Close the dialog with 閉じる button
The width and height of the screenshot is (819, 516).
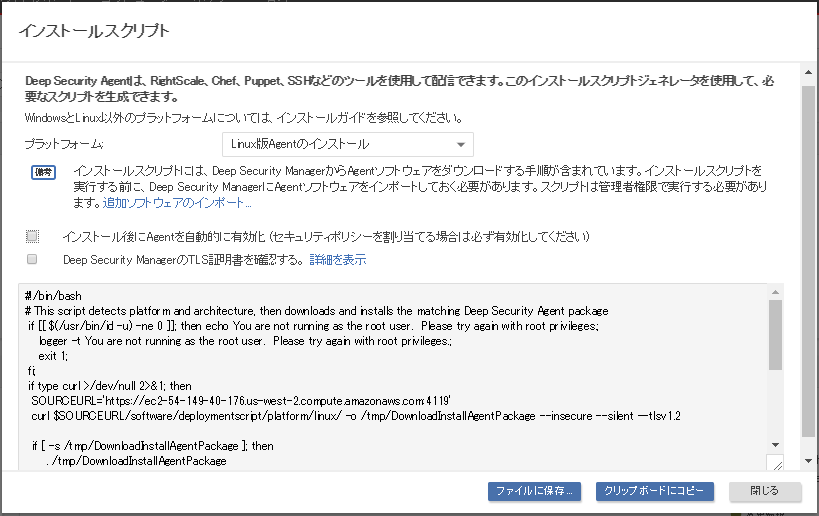click(765, 491)
